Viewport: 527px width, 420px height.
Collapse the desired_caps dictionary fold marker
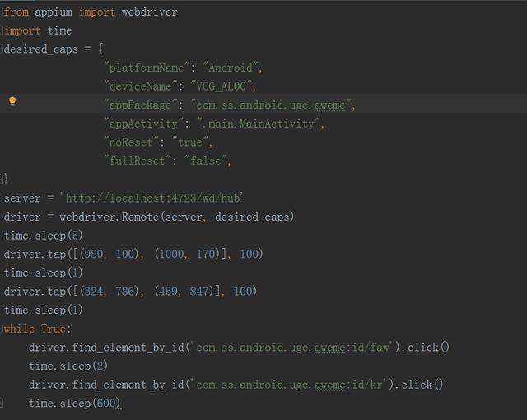coord(2,49)
